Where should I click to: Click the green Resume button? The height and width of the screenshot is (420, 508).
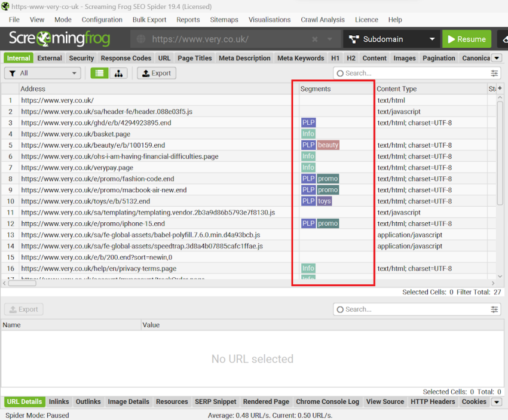[467, 39]
